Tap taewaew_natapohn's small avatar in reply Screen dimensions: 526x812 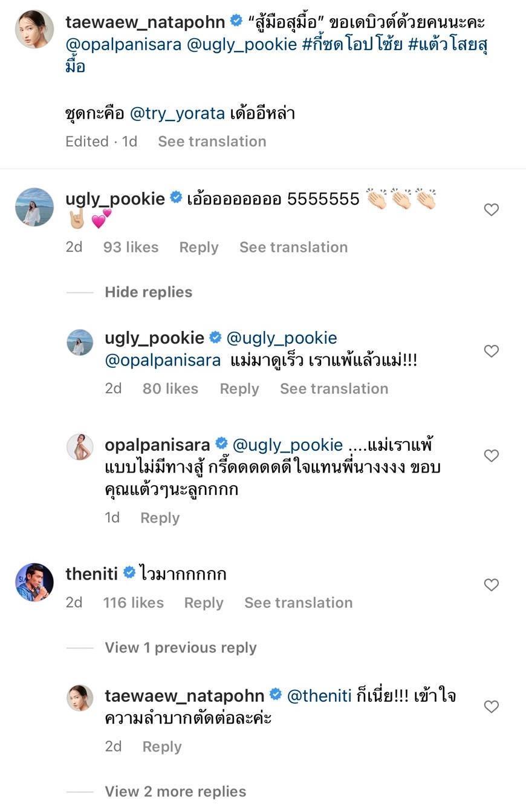click(x=79, y=698)
